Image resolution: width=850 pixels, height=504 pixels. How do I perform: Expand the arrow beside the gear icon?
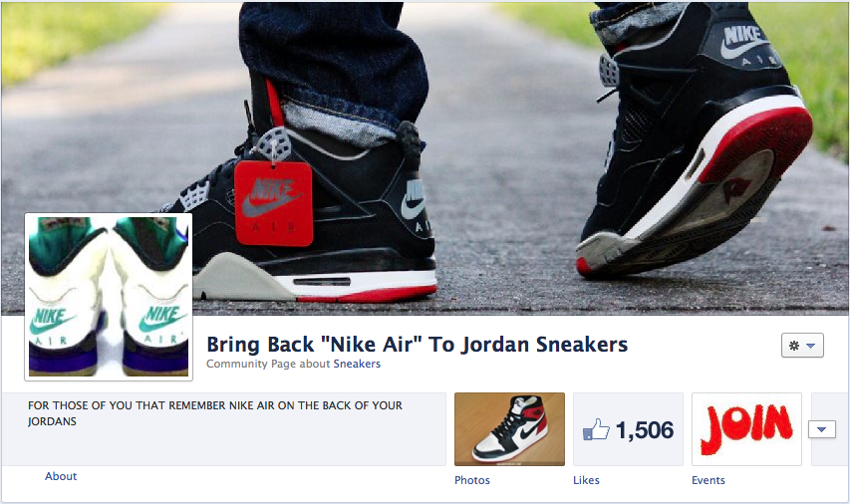[x=811, y=346]
